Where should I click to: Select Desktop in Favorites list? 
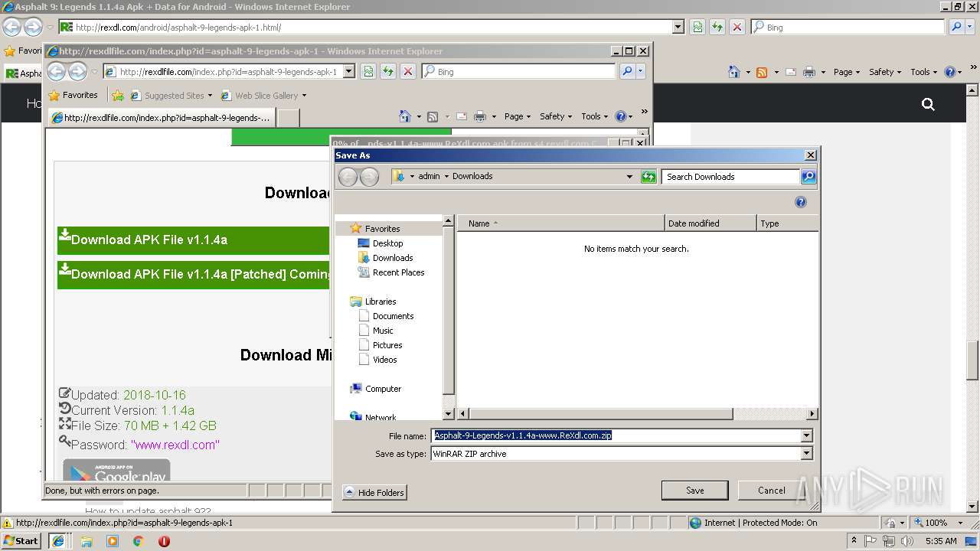pos(387,243)
